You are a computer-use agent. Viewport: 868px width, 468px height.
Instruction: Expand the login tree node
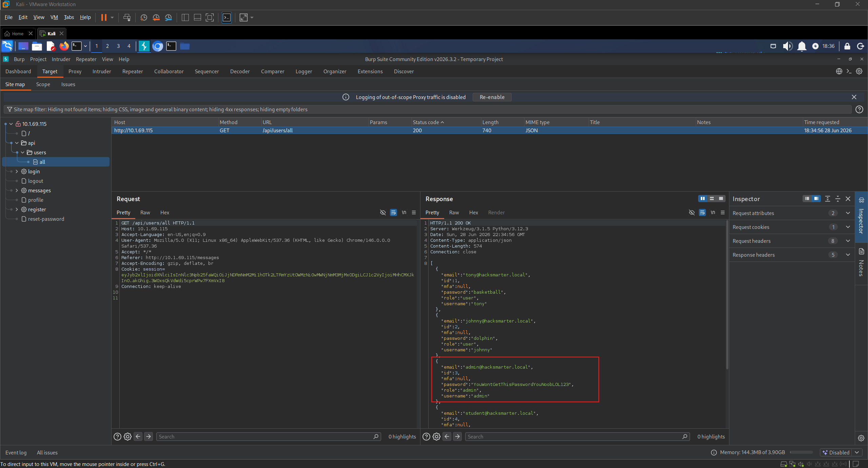[17, 171]
